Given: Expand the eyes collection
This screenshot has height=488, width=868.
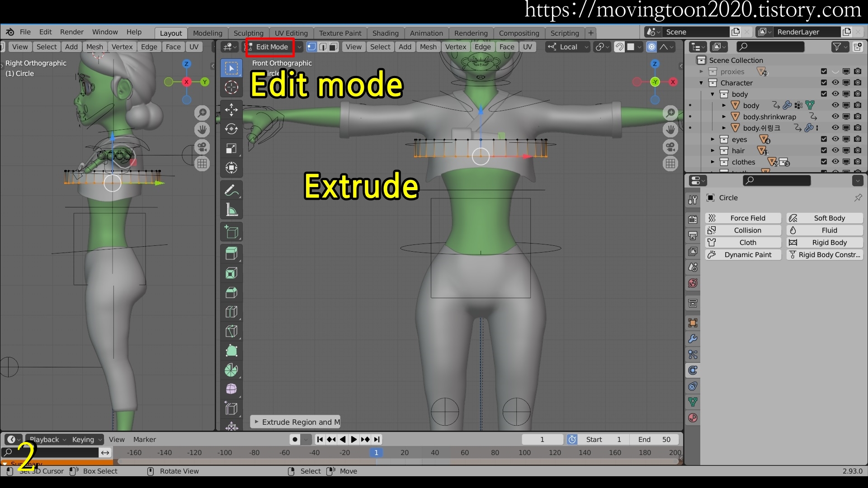Looking at the screenshot, I should pyautogui.click(x=712, y=139).
